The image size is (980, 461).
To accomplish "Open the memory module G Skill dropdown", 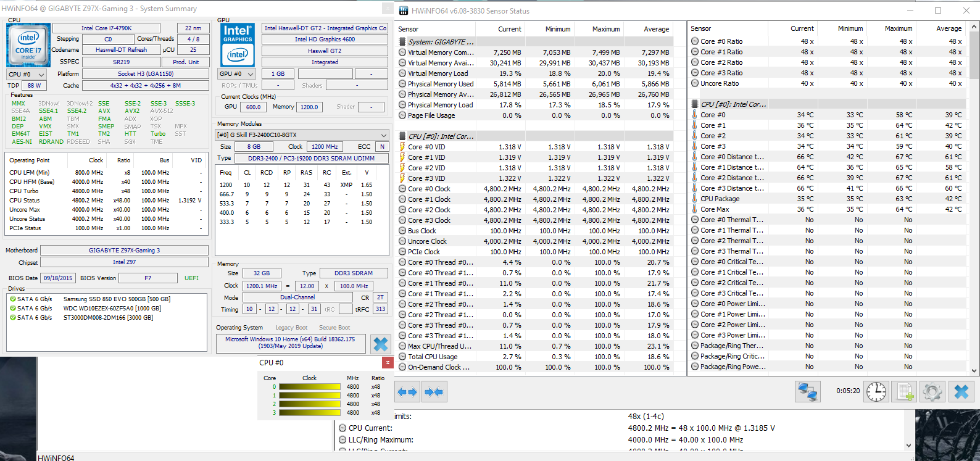I will click(x=302, y=135).
